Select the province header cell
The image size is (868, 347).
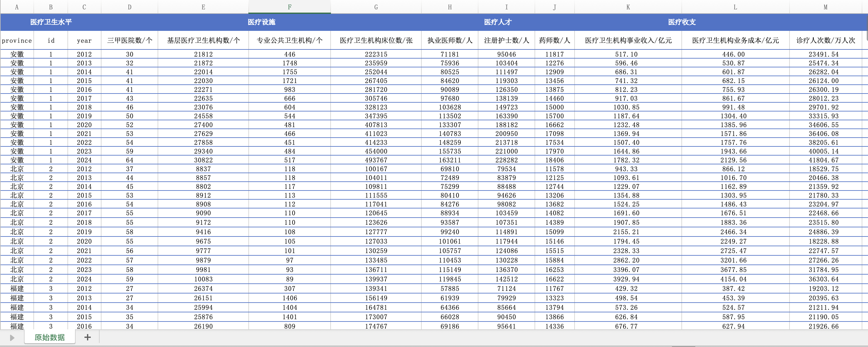(x=17, y=40)
